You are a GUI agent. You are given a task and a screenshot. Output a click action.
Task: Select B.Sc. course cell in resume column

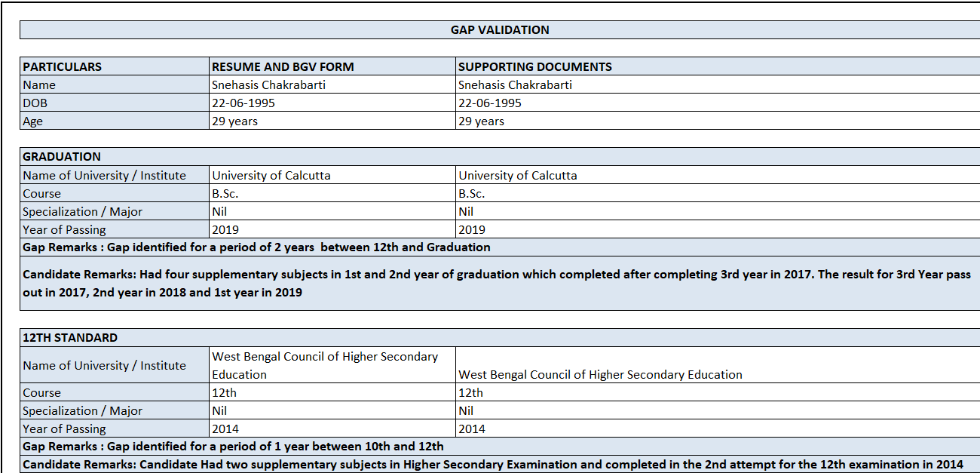[x=225, y=193]
